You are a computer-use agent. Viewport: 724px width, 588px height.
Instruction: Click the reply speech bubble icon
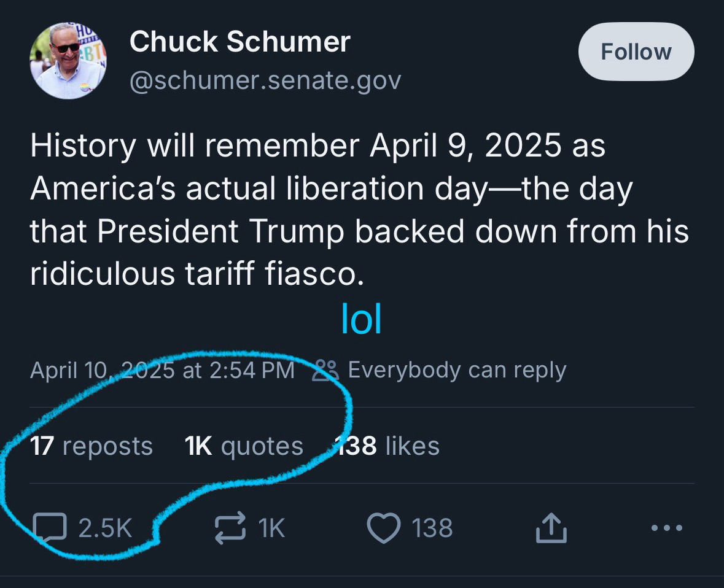[49, 528]
